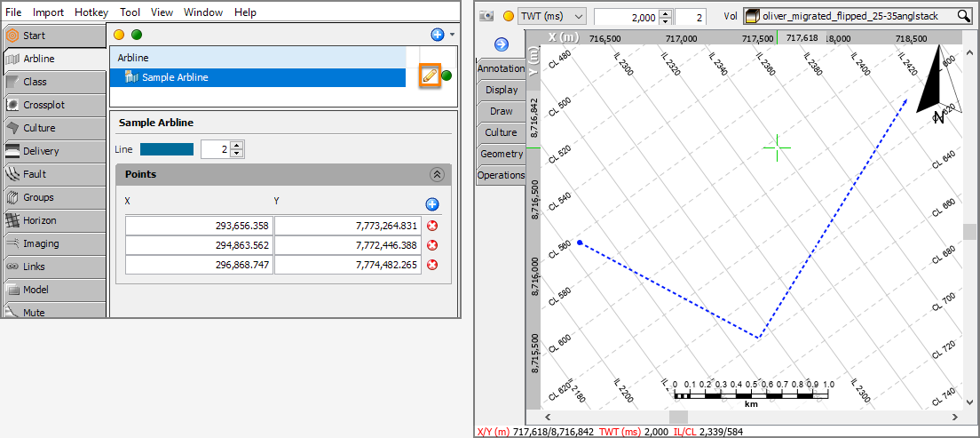Open the Class tab

(x=54, y=82)
